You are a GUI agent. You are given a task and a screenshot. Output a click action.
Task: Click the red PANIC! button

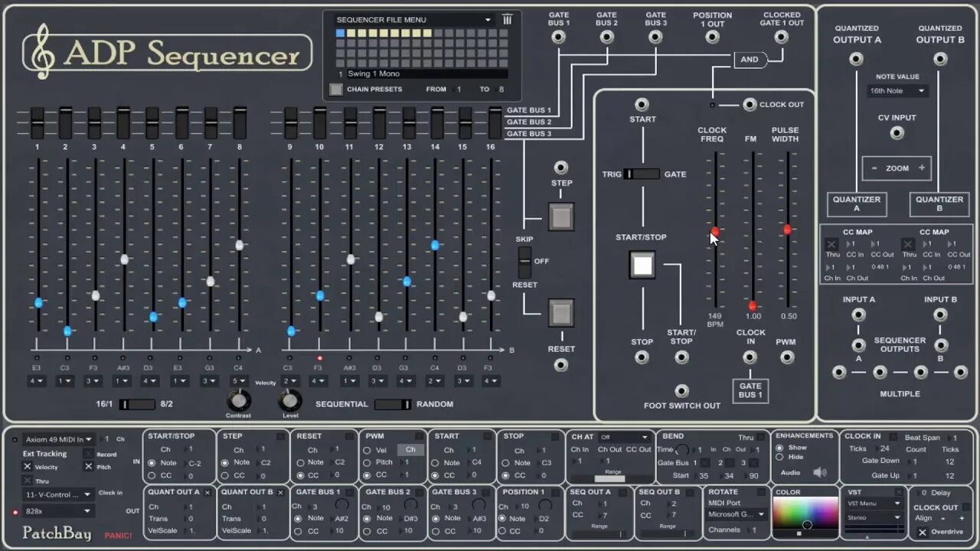[x=118, y=536]
